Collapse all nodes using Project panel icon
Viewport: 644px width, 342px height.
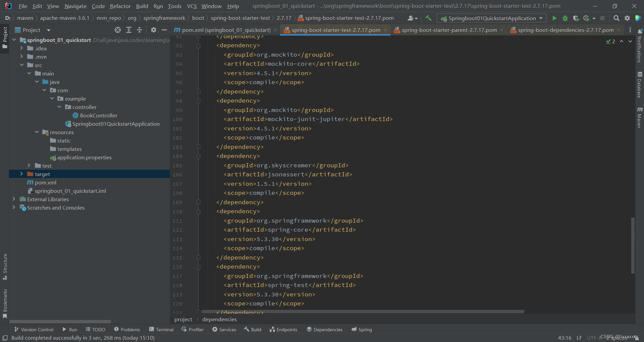(140, 30)
